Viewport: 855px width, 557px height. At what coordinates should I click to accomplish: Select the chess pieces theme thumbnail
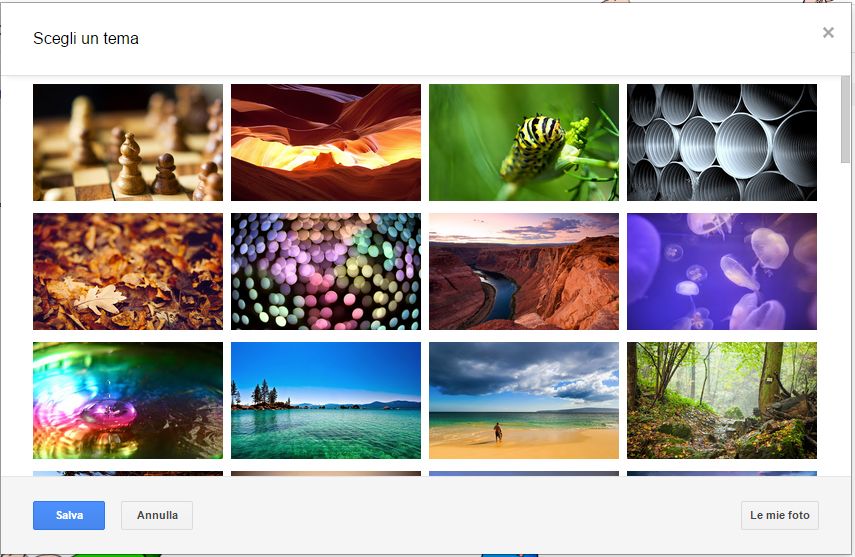[128, 142]
